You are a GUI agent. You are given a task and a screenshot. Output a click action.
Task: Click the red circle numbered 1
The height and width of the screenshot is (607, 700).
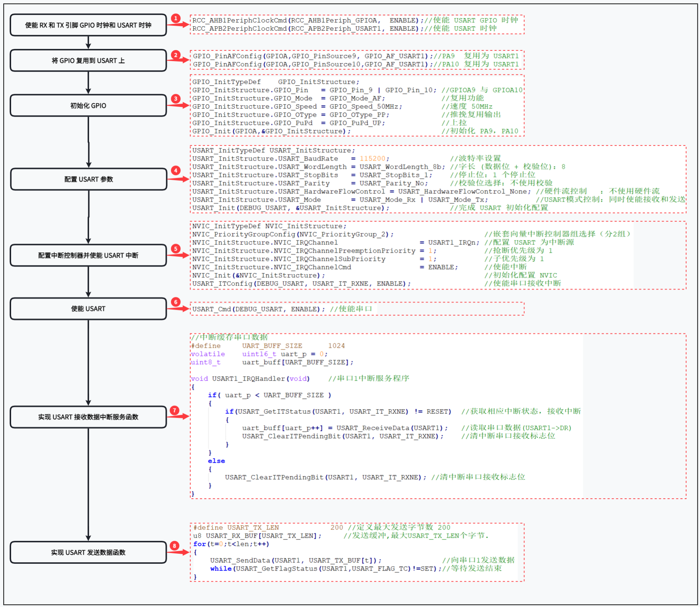175,18
